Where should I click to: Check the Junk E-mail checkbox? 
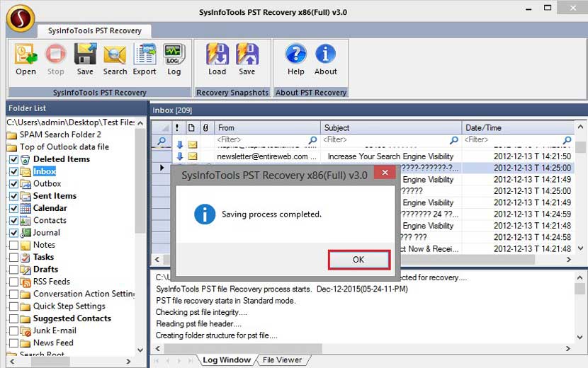pyautogui.click(x=14, y=331)
